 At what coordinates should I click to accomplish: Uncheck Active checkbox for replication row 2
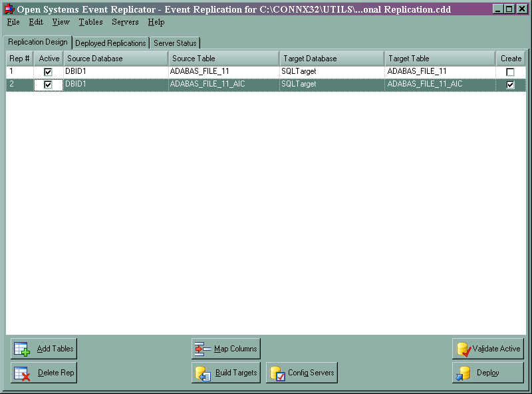(x=47, y=85)
